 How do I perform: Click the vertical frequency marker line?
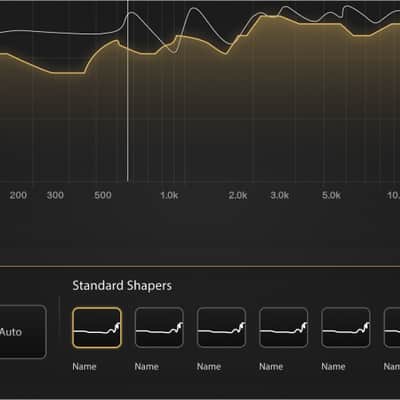click(127, 92)
